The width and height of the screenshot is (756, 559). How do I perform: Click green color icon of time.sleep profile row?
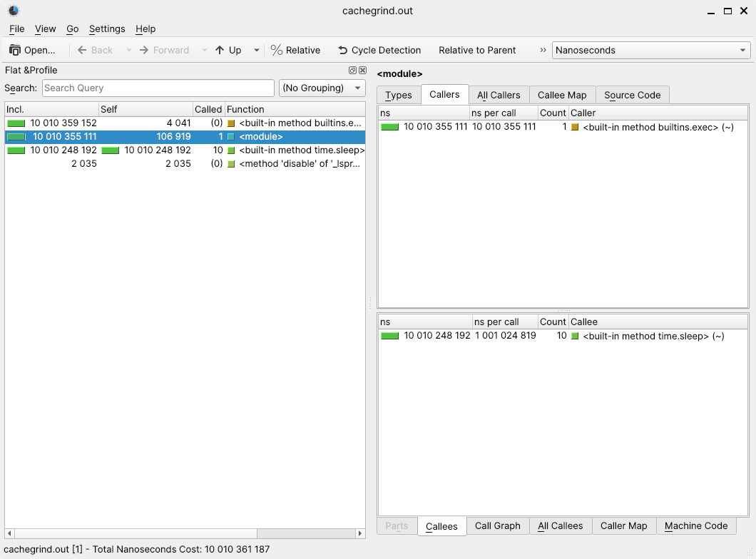tap(231, 150)
